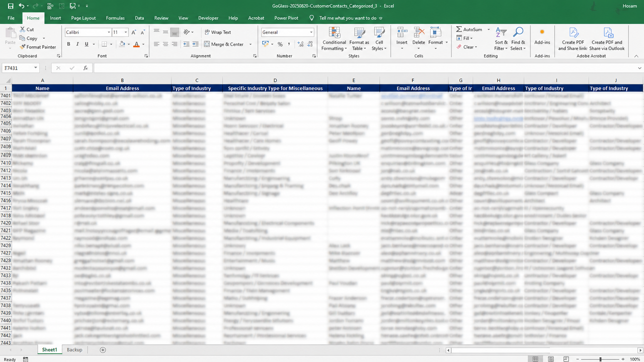Toggle Italic formatting
Screen dimensions: 644x362
[77, 44]
